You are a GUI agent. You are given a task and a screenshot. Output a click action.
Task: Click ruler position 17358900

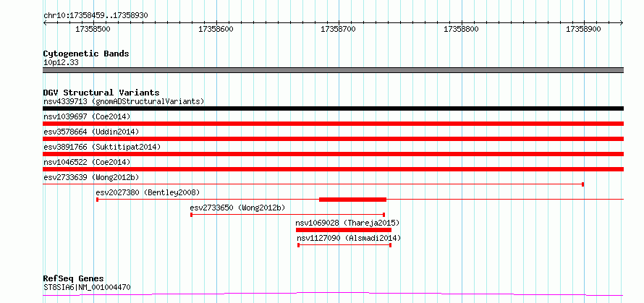[584, 29]
